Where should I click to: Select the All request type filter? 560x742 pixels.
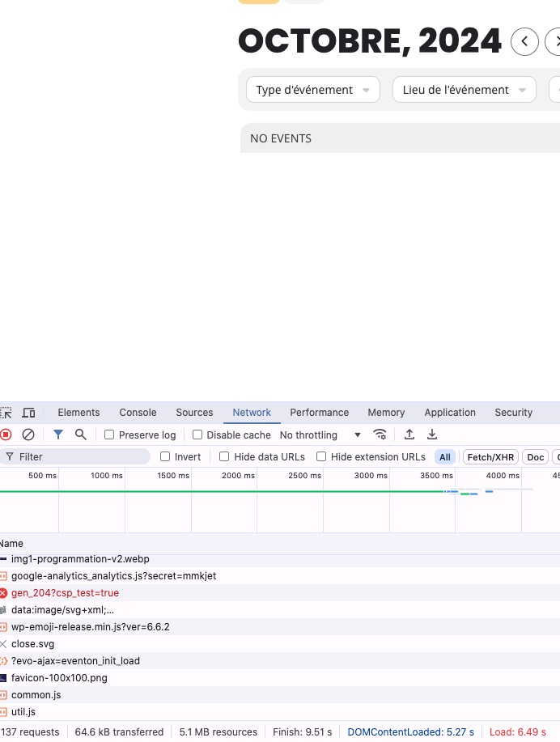(445, 457)
